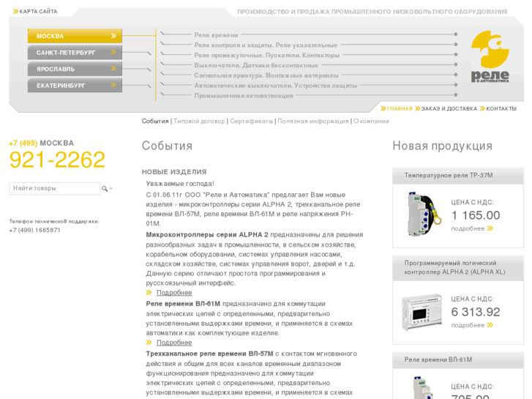Screen dimensions: 532x399
Task: Click support phone +7 (499) 1665871
Action: pyautogui.click(x=34, y=230)
